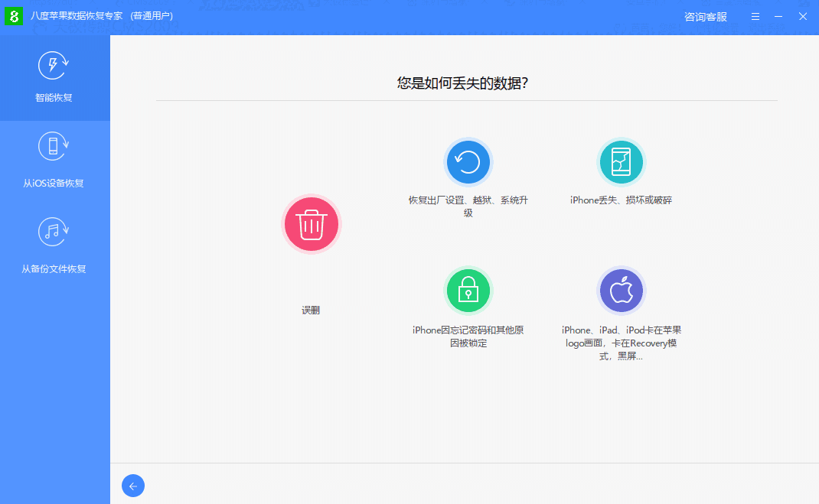Click the app logo in the title bar
The image size is (819, 504).
tap(14, 15)
